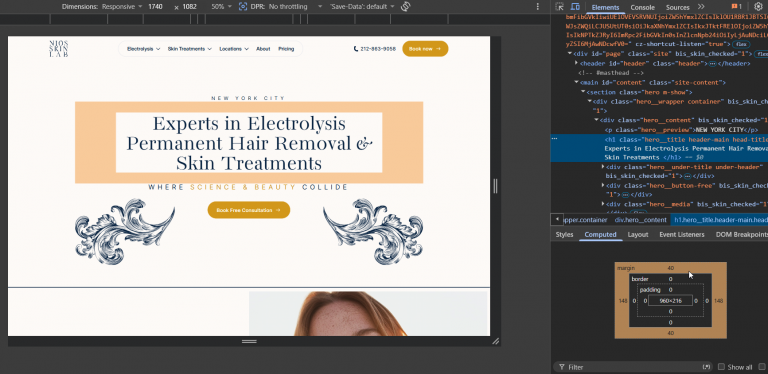Image resolution: width=768 pixels, height=374 pixels.
Task: Collapse the main content node
Action: point(576,83)
